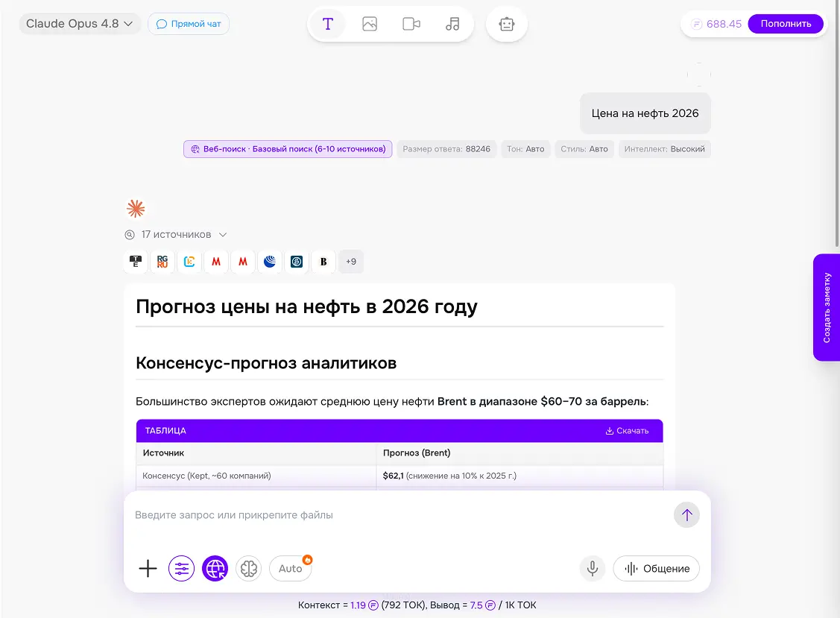Click the orange Claude asterisk logo
840x618 pixels.
(x=136, y=209)
